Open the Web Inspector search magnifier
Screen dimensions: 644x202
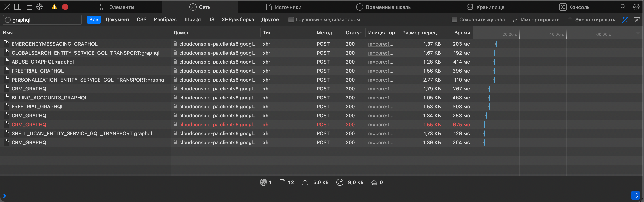[x=623, y=7]
